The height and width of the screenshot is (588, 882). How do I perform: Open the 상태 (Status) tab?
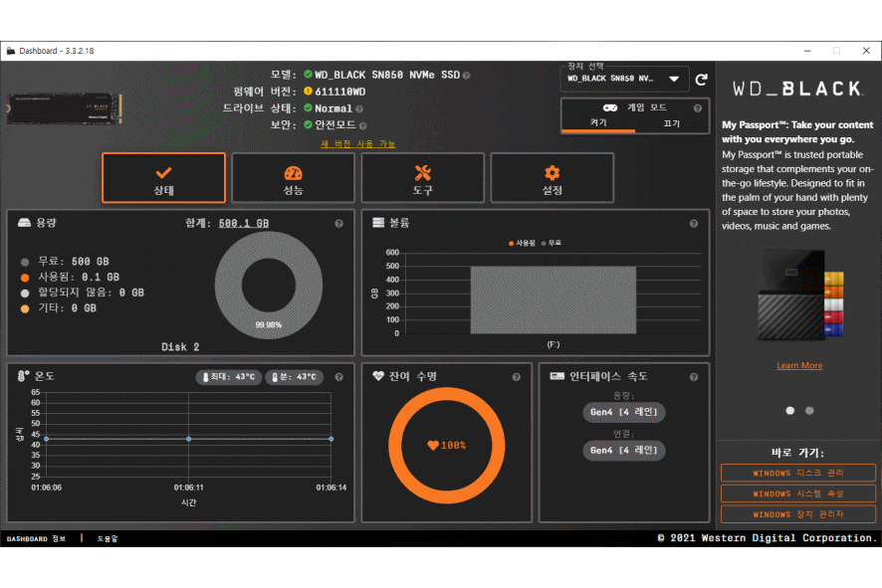[163, 178]
